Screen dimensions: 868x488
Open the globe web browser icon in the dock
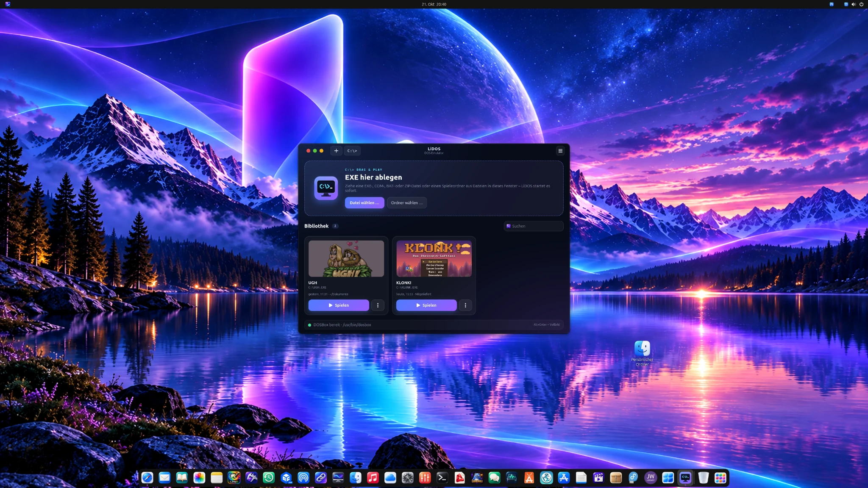pyautogui.click(x=547, y=478)
